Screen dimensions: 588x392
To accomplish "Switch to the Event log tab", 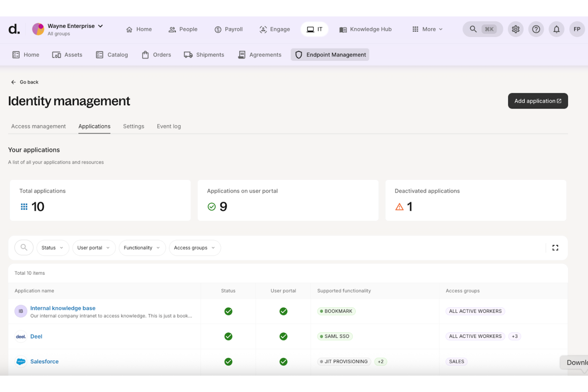I will 168,126.
